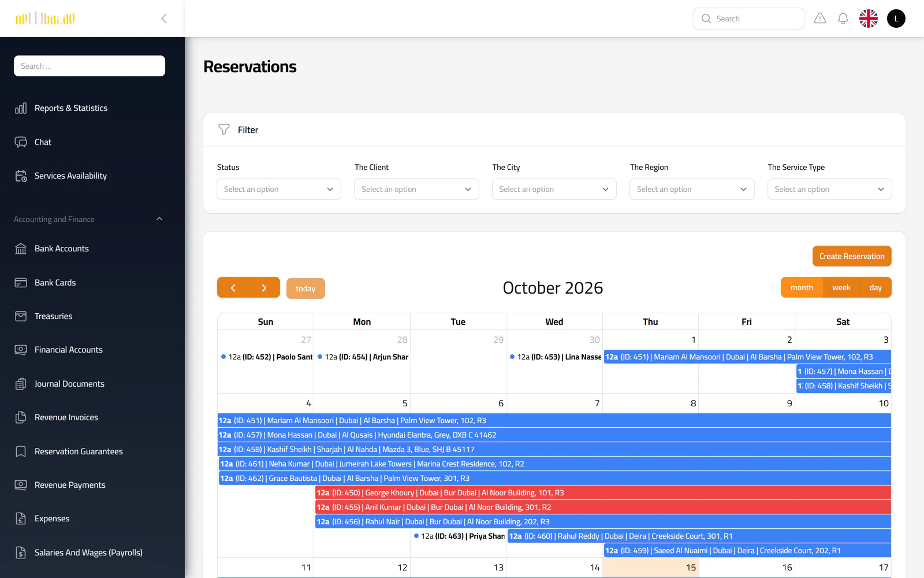Collapse the Accounting and Finance section
Image resolution: width=924 pixels, height=578 pixels.
point(159,219)
